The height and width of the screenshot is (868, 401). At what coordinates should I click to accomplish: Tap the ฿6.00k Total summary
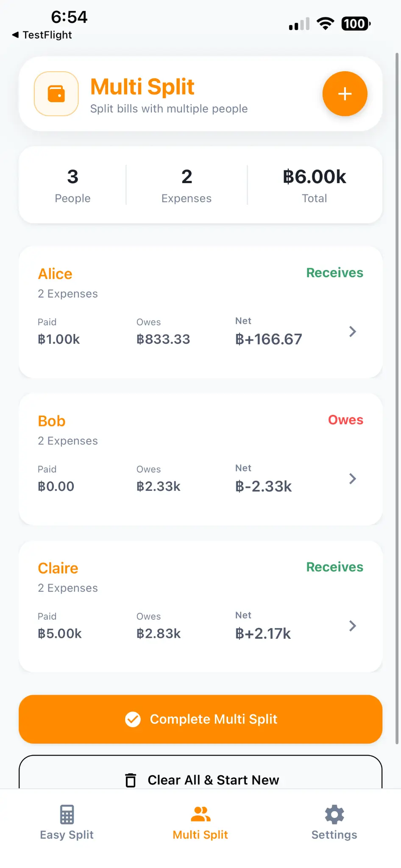(314, 185)
